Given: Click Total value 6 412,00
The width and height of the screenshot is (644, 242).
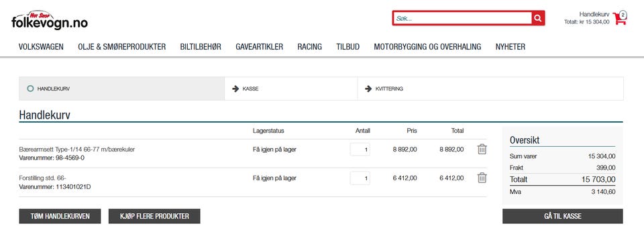Looking at the screenshot, I should pyautogui.click(x=451, y=178).
